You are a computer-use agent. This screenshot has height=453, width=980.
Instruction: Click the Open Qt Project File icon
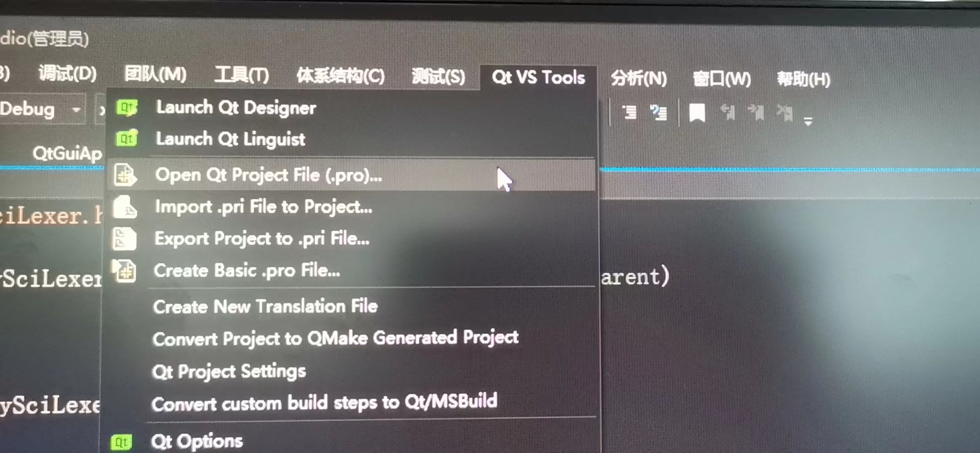coord(125,175)
